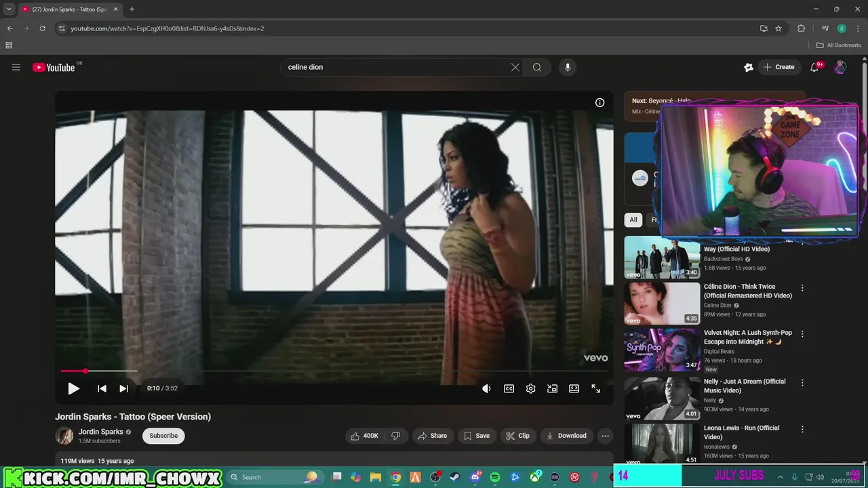Open Spotify from the taskbar

pos(494,477)
